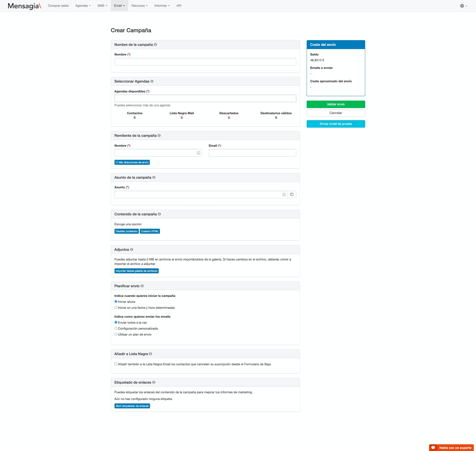The width and height of the screenshot is (476, 451).
Task: Select Configuración personalizada radio option
Action: coord(116,328)
